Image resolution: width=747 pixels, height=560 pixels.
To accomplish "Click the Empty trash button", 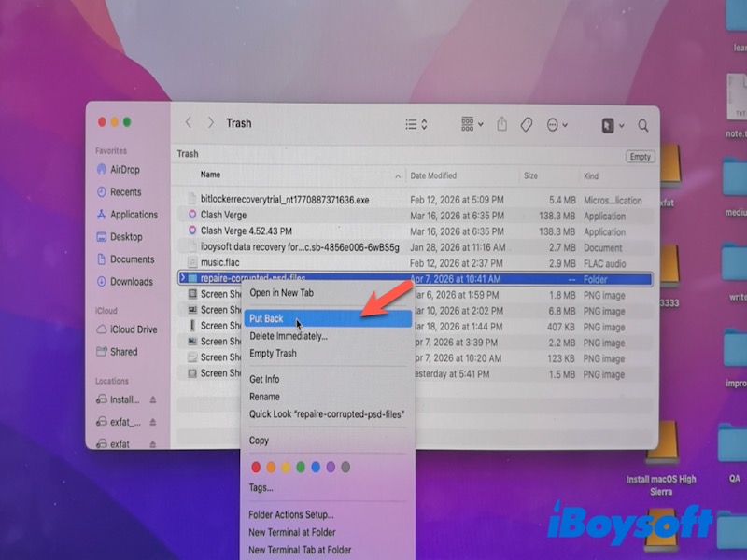I will pyautogui.click(x=640, y=157).
